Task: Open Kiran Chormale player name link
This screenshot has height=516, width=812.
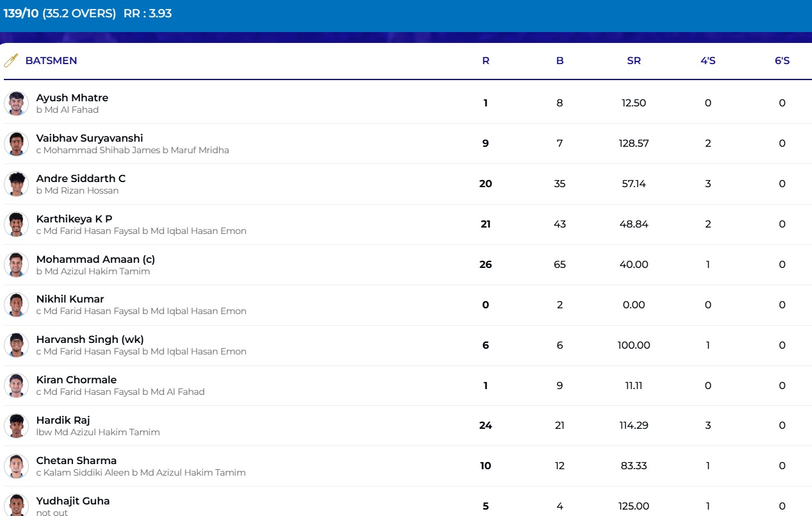Action: 76,379
